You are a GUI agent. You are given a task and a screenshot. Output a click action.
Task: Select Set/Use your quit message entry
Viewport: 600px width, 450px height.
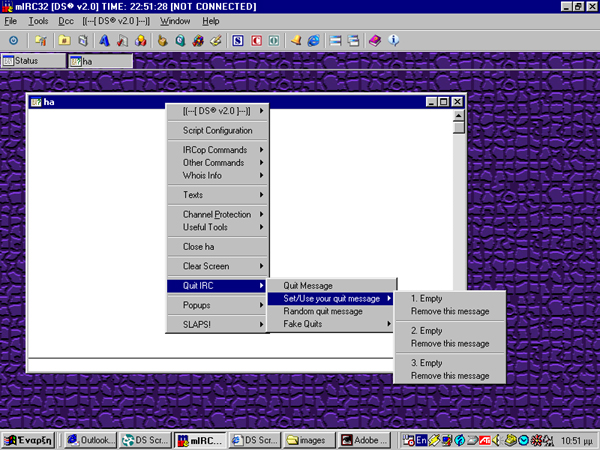coord(331,298)
